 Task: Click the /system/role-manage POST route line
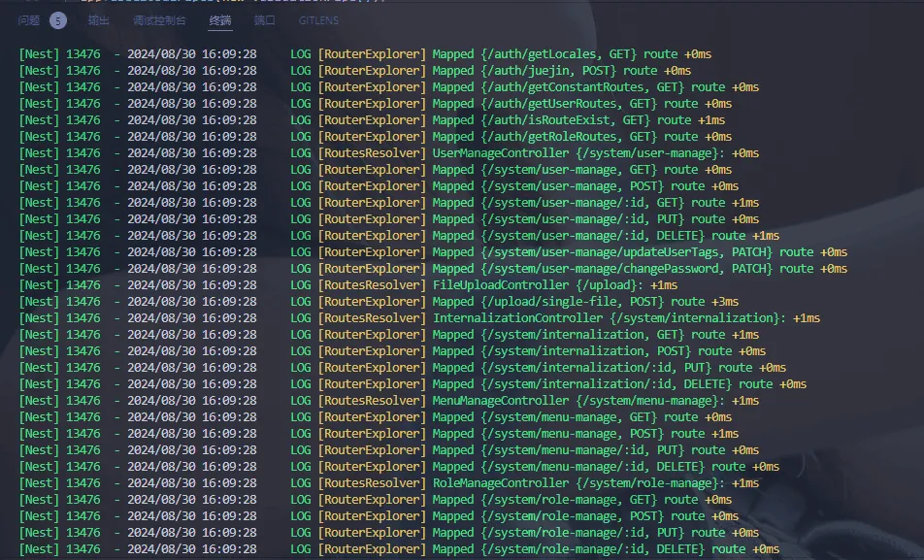click(x=379, y=516)
